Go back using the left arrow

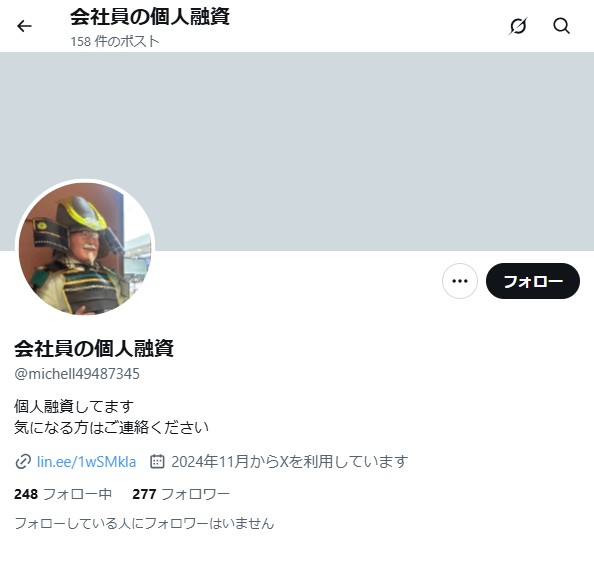tap(24, 26)
